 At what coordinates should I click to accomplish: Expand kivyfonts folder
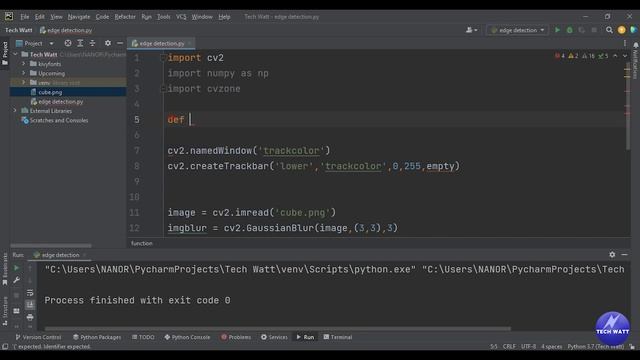[24, 64]
